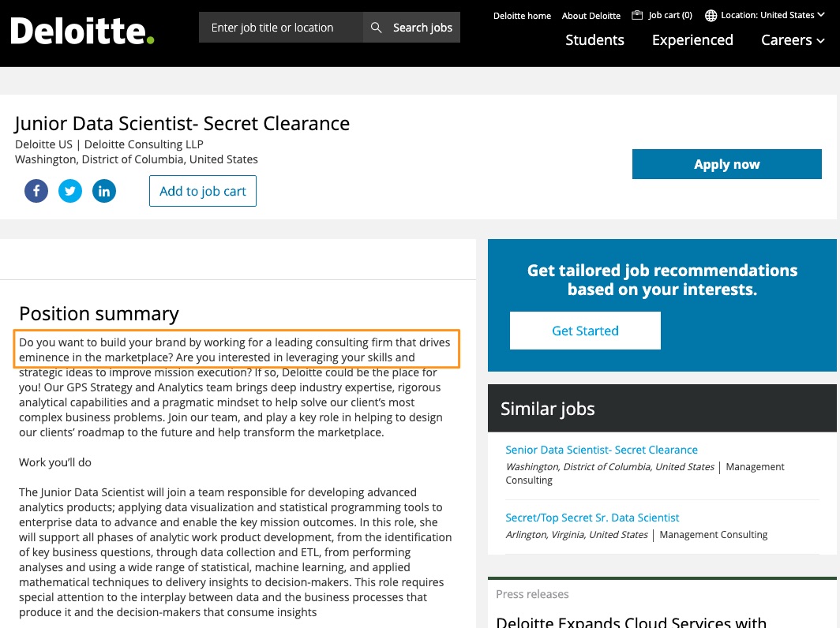
Task: Focus the job title or location field
Action: pos(281,28)
